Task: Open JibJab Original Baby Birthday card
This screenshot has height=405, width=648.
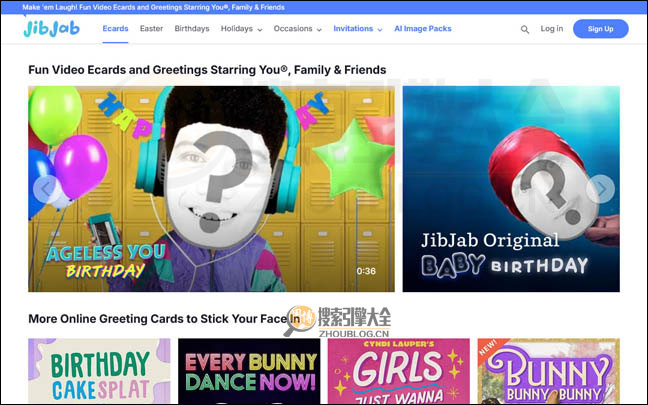Action: click(511, 189)
